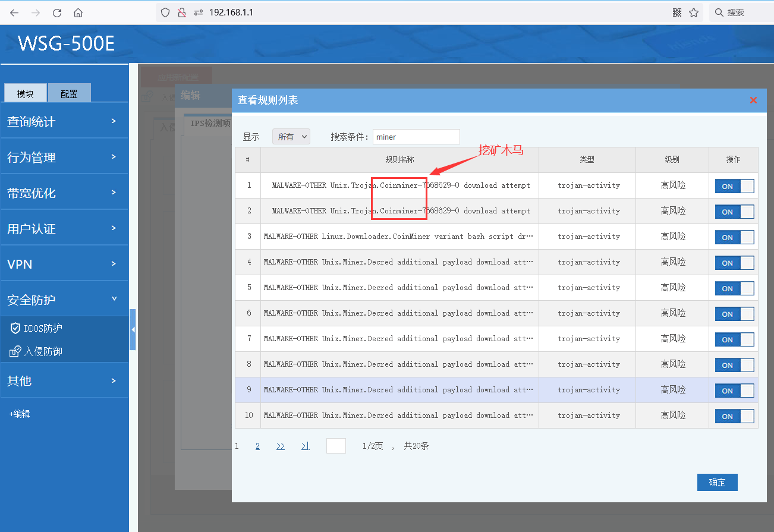The image size is (774, 532).
Task: Click the browser reload icon
Action: pos(57,12)
